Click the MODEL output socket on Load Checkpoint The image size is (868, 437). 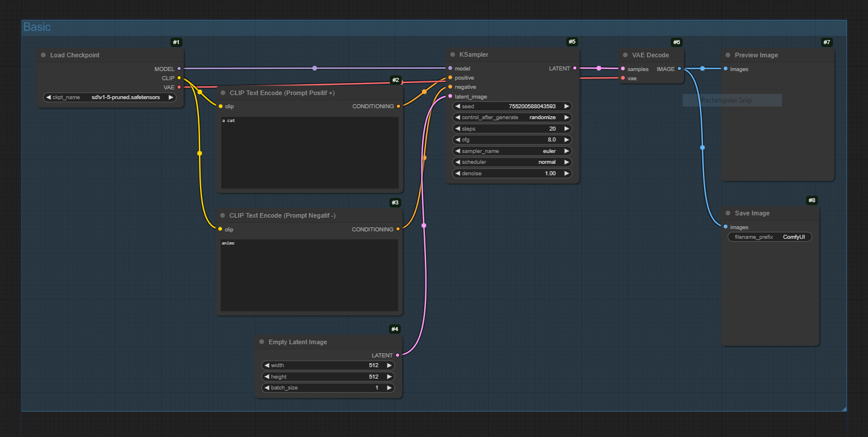(x=179, y=68)
